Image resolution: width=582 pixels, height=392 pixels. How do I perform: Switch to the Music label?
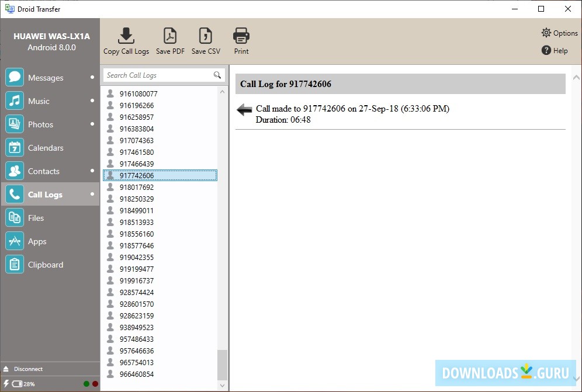point(39,101)
